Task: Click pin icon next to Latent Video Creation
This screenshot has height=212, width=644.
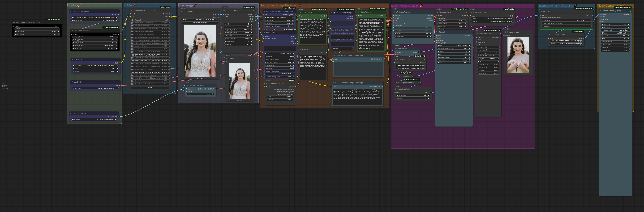Action: [421, 6]
